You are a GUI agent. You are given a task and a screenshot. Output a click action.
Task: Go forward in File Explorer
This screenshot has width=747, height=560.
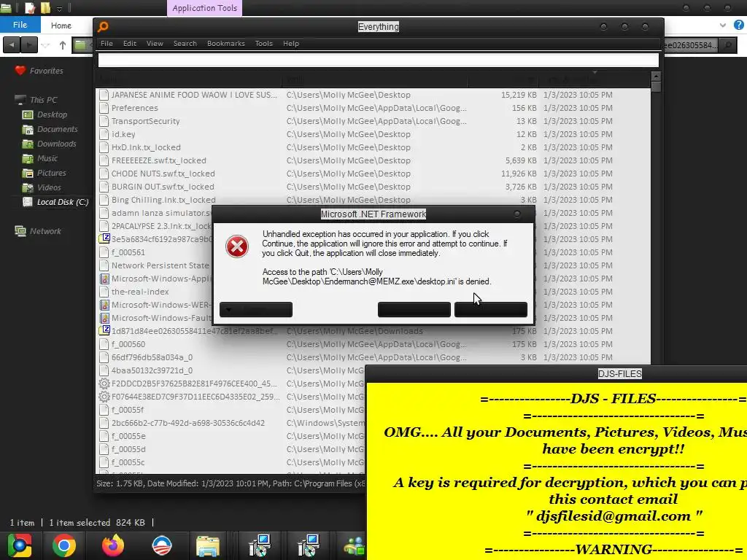(x=29, y=45)
